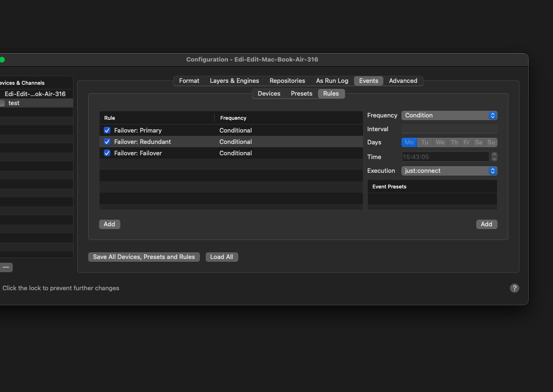Click the minus button below channel list
The width and height of the screenshot is (553, 392).
pyautogui.click(x=6, y=267)
